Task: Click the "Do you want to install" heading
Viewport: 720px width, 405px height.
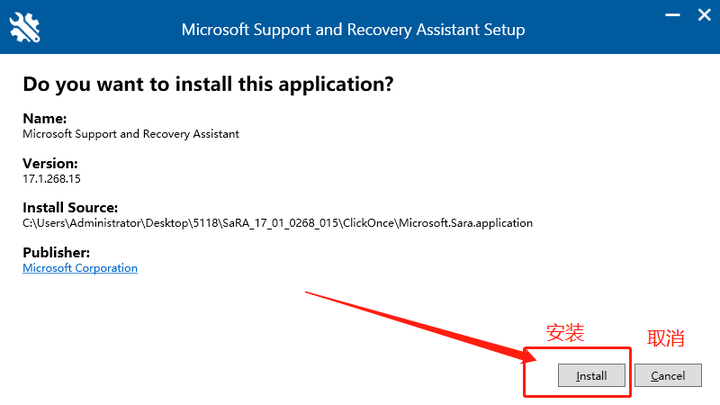Action: (208, 84)
